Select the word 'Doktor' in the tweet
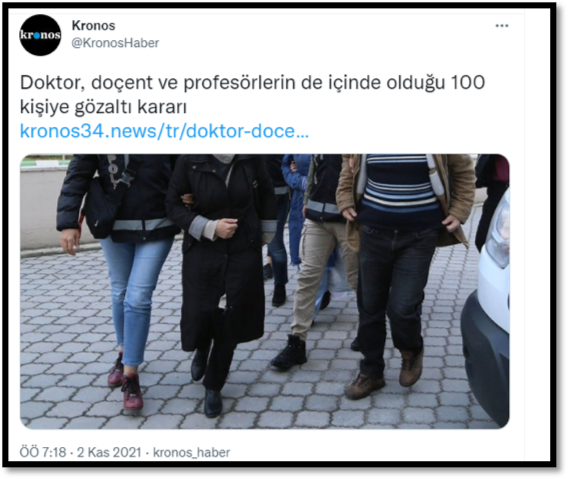The image size is (568, 479). click(x=50, y=83)
